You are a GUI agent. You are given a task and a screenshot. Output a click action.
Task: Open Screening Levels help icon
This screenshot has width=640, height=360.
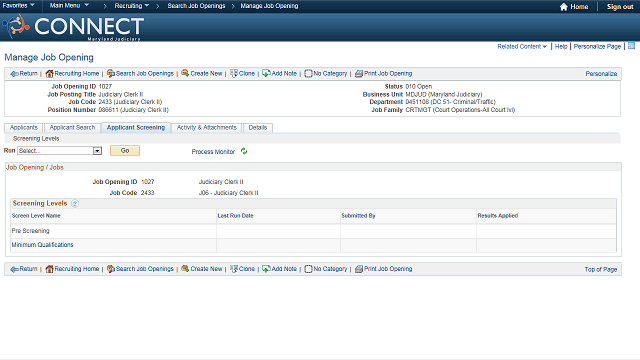point(75,203)
